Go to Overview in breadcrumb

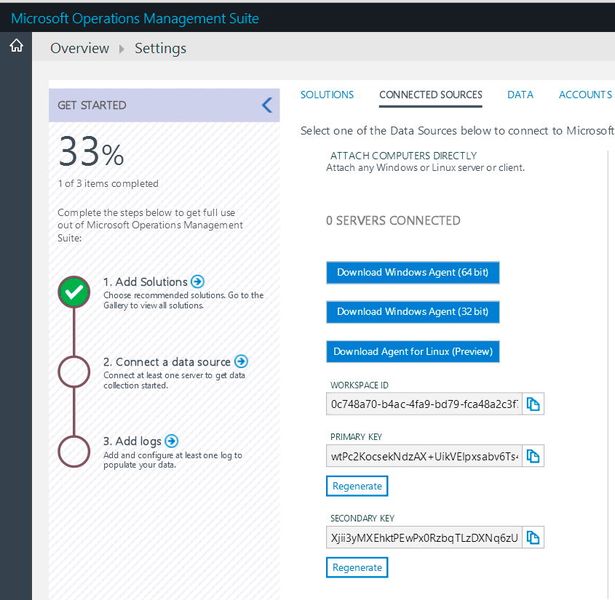pyautogui.click(x=80, y=48)
